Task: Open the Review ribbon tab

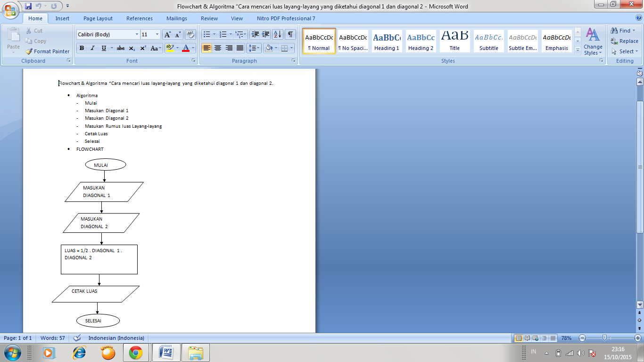Action: click(x=209, y=18)
